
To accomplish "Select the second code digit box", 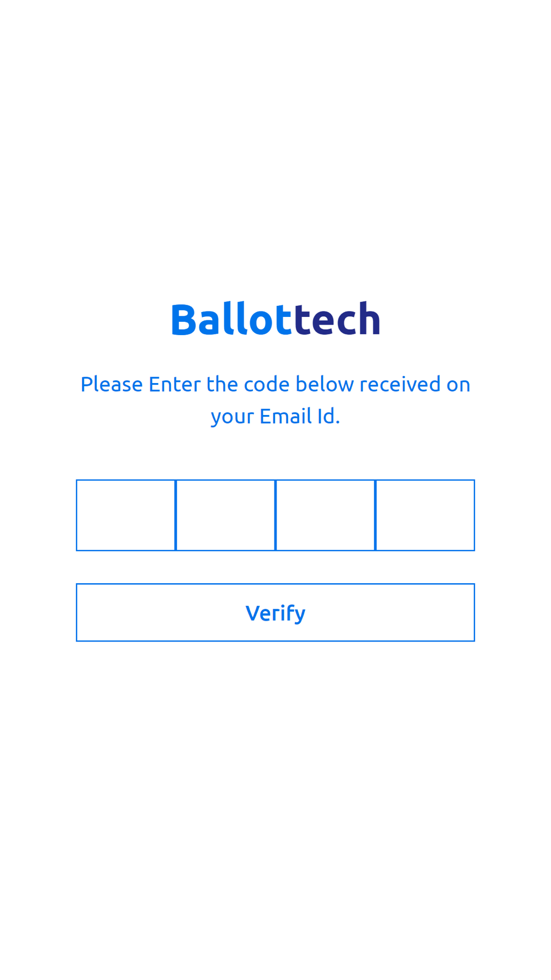I will click(225, 515).
